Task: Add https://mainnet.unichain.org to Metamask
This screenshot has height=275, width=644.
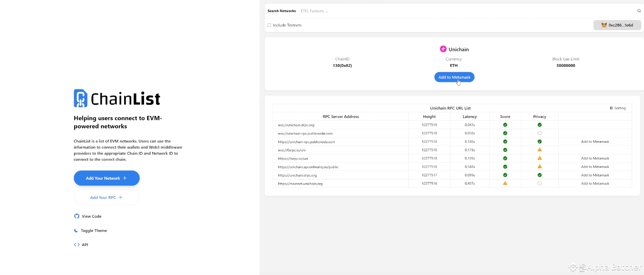Action: pyautogui.click(x=595, y=183)
